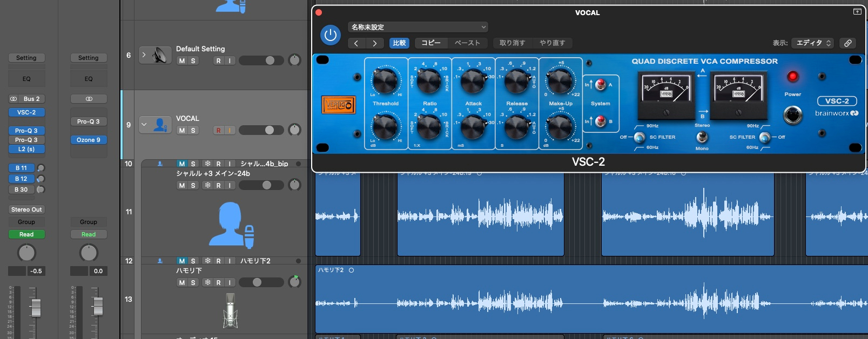
Task: Open the Ozone 9 plugin slot
Action: pyautogui.click(x=89, y=140)
